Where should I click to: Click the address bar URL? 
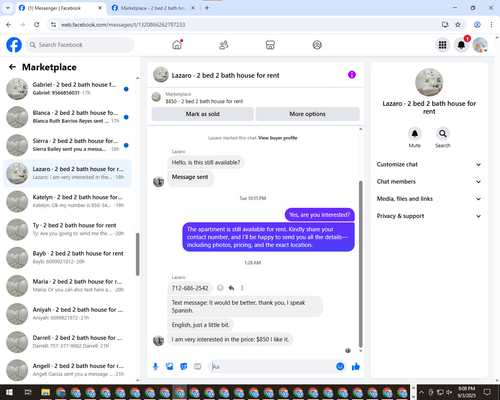point(123,25)
